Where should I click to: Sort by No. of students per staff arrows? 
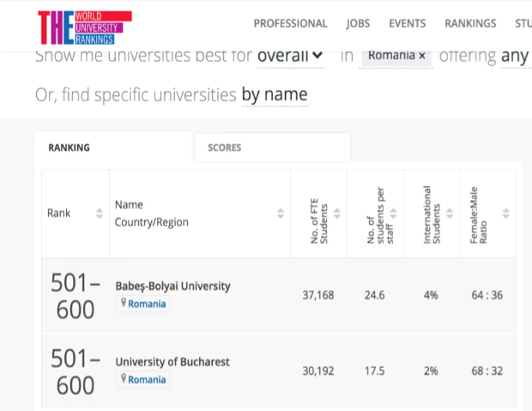[x=393, y=213]
